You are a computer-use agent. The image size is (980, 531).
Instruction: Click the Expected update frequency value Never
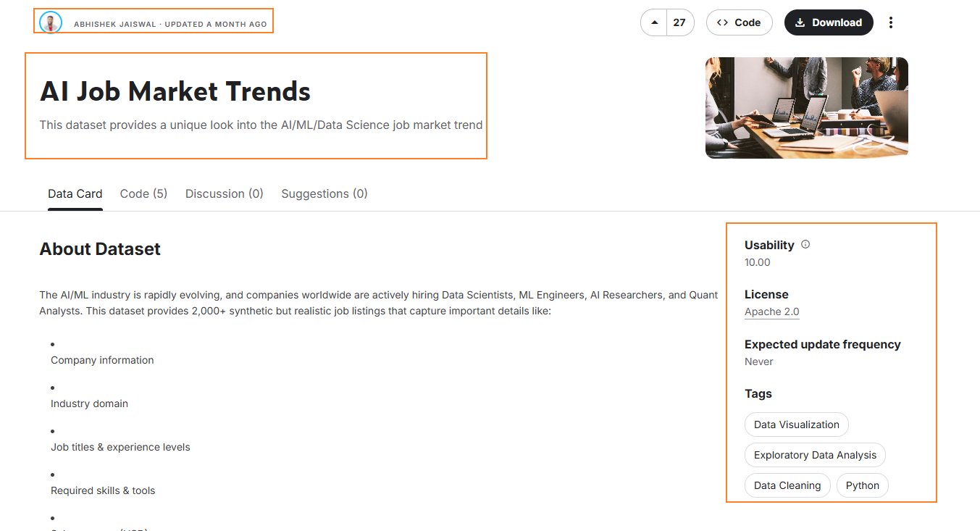pos(759,361)
